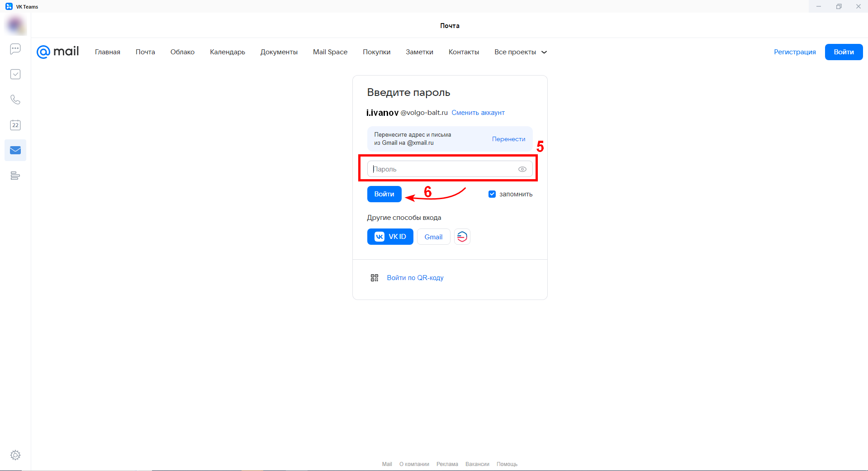This screenshot has height=471, width=868.
Task: Expand the 'Все проекты' dropdown
Action: pyautogui.click(x=520, y=52)
